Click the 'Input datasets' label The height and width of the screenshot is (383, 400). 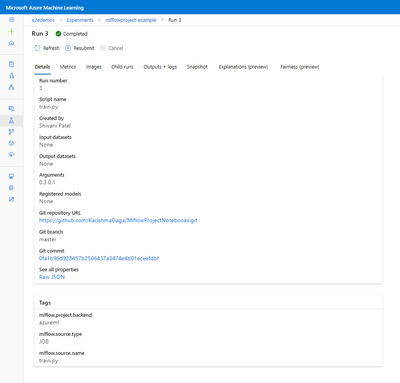coord(55,137)
